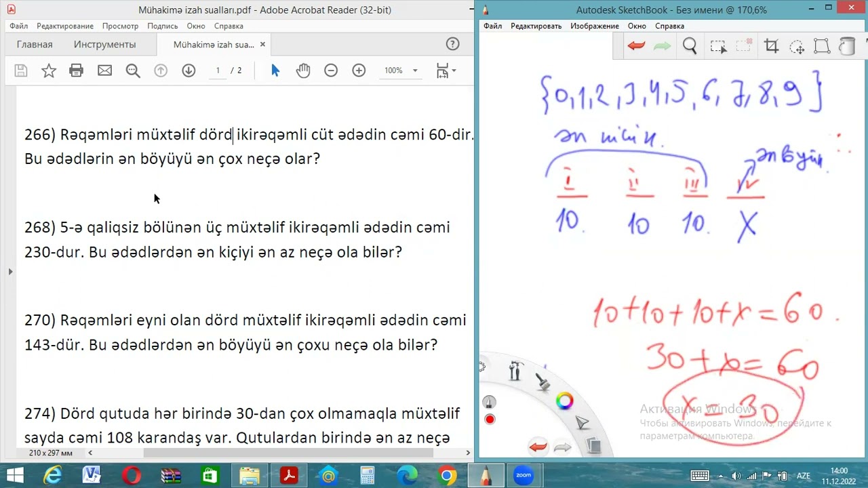Image resolution: width=868 pixels, height=488 pixels.
Task: Click Undo in the SketchBook top toolbar
Action: click(636, 46)
